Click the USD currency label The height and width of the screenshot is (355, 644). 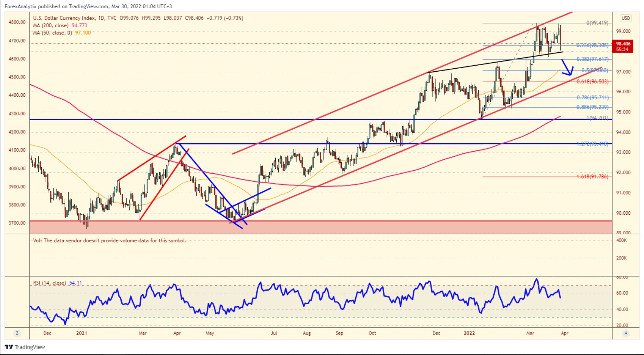626,18
